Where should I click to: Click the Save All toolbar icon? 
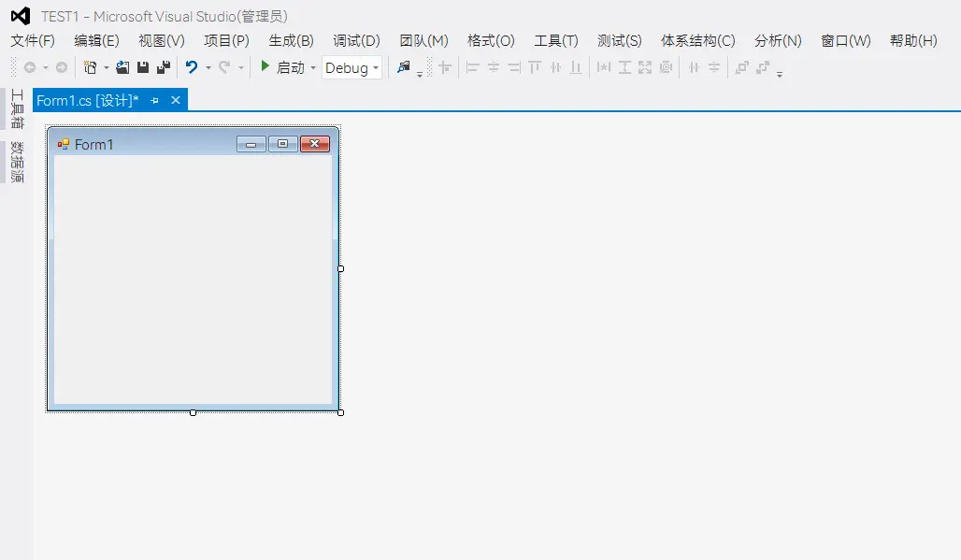click(163, 67)
